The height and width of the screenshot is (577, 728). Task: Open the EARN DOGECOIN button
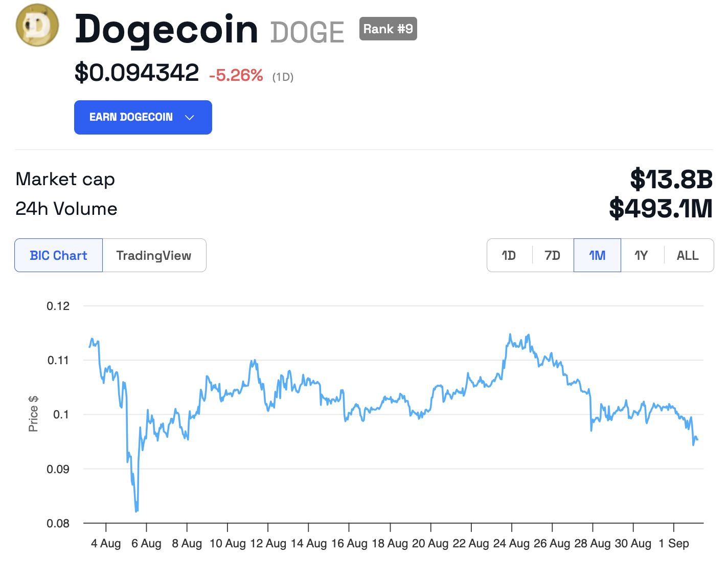click(143, 117)
